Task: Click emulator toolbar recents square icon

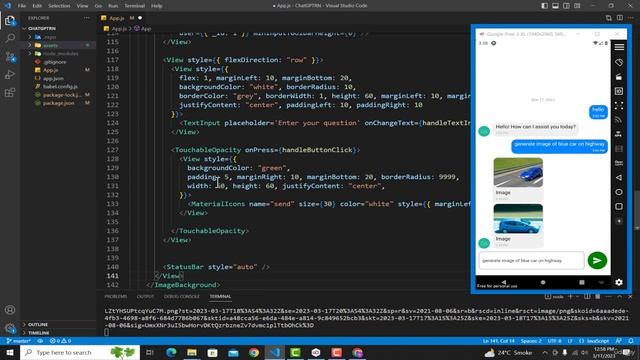Action: coord(619,207)
